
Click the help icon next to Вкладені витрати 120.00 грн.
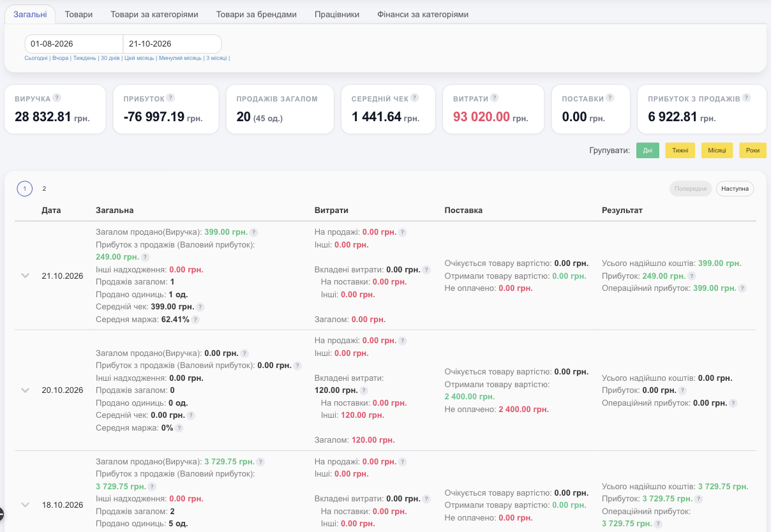[364, 390]
